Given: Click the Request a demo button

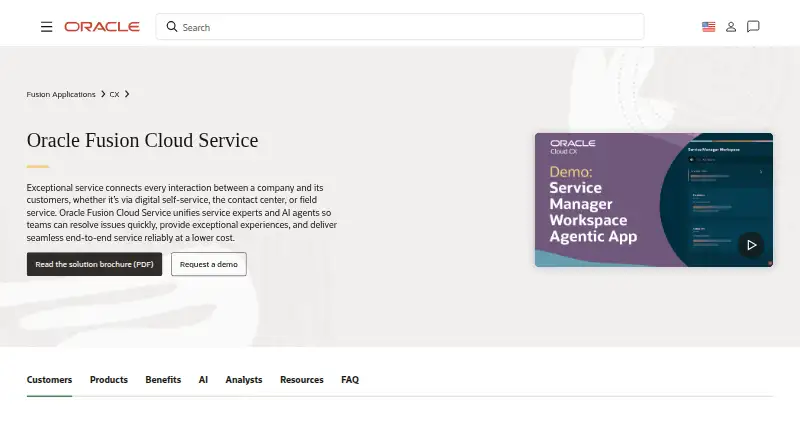Looking at the screenshot, I should 209,264.
